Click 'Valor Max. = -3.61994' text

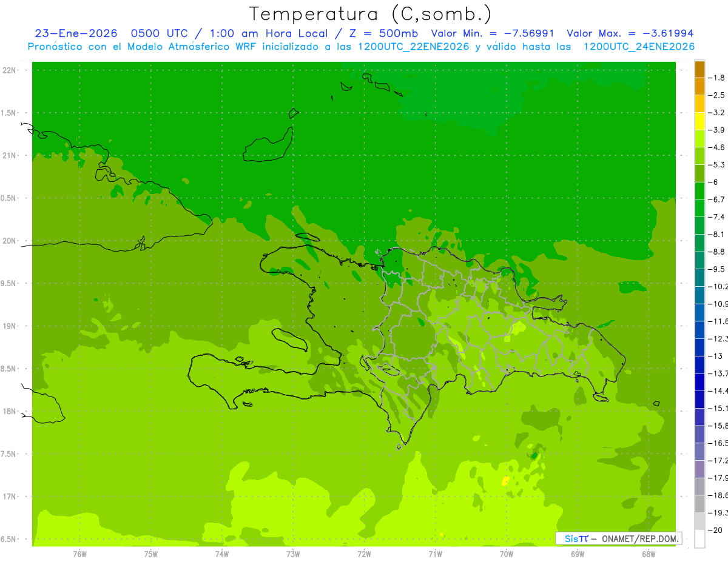click(x=630, y=33)
